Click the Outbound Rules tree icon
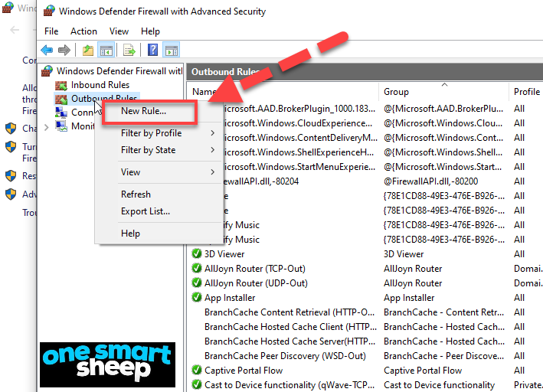Viewport: 543px width, 392px height. click(61, 100)
